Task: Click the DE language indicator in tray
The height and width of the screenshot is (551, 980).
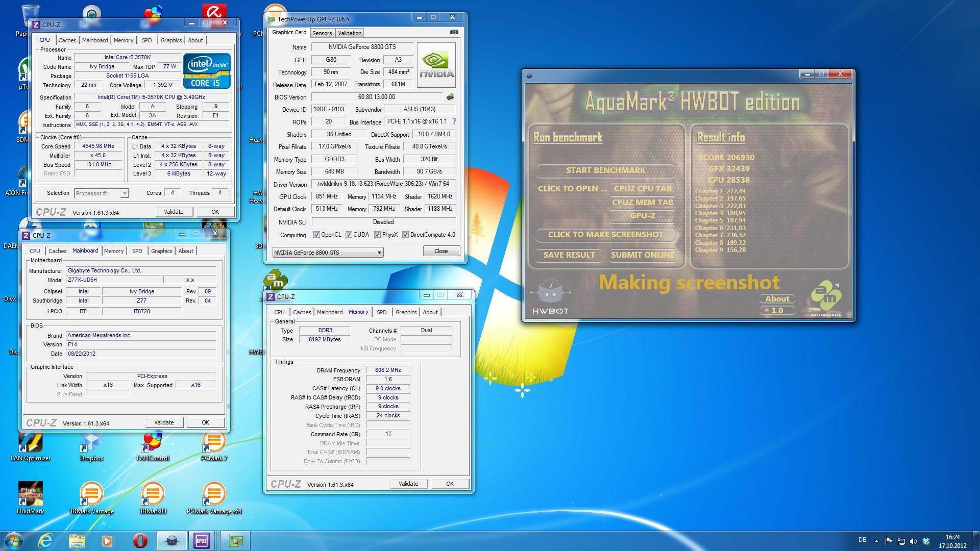Action: coord(862,540)
